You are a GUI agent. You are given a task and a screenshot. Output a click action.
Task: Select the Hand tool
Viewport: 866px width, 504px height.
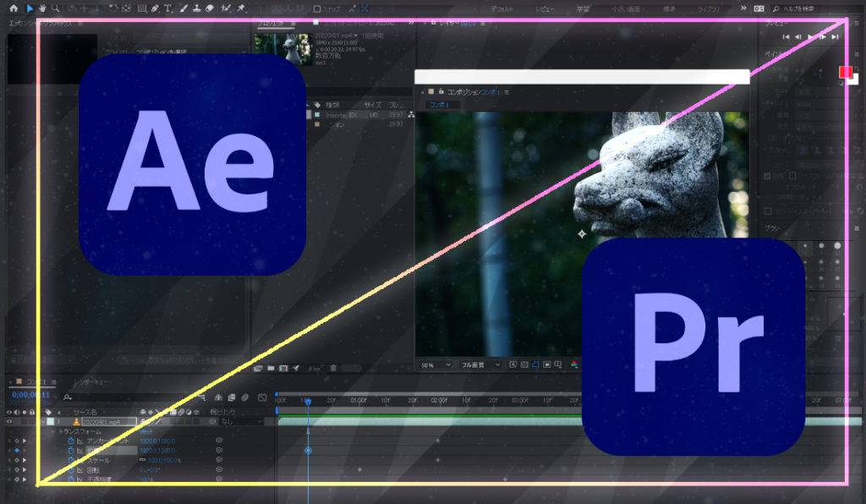(x=44, y=8)
